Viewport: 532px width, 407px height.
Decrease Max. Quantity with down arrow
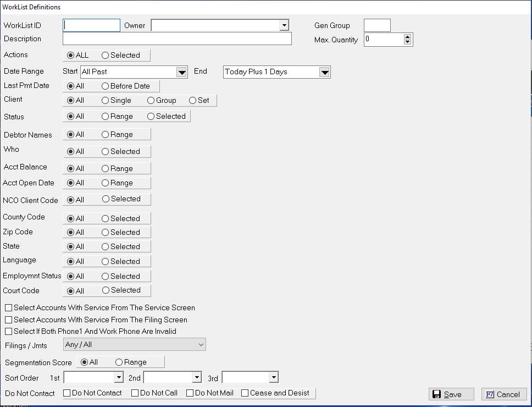click(407, 42)
